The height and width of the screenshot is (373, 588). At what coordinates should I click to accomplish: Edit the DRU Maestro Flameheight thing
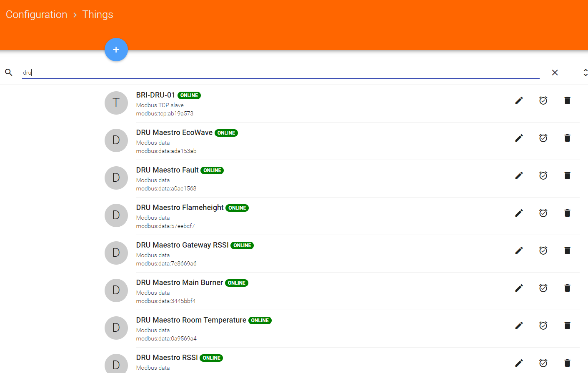tap(519, 213)
